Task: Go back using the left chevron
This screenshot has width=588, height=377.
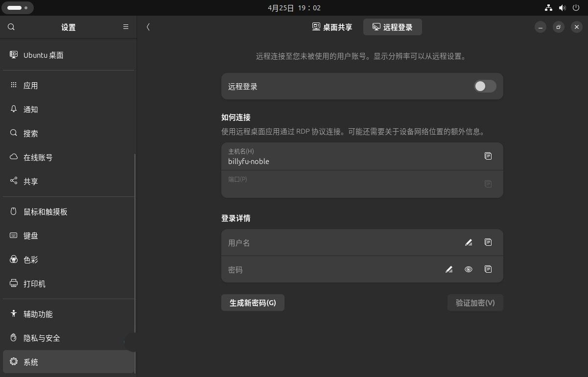Action: [x=148, y=27]
